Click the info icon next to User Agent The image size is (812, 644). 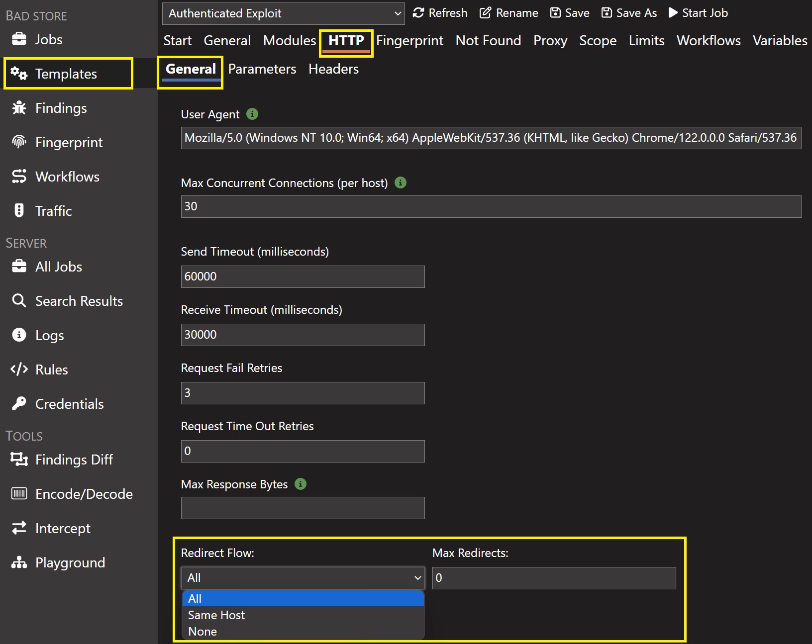252,114
